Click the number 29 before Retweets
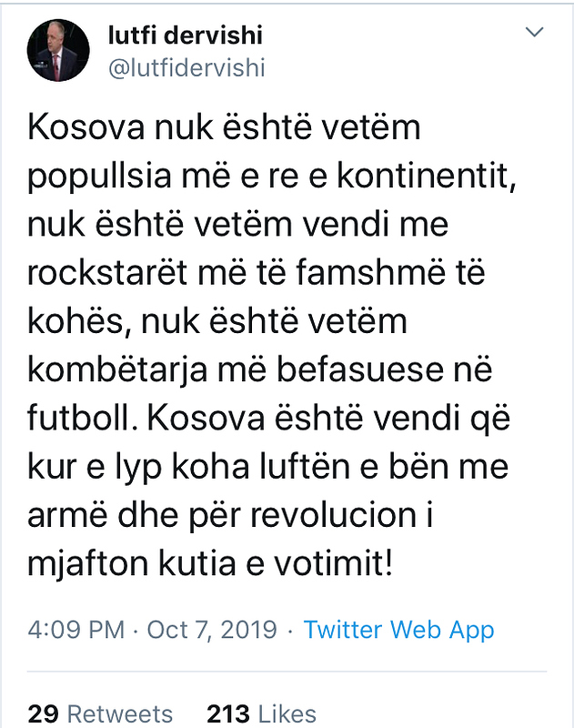This screenshot has height=728, width=574. coord(43,713)
